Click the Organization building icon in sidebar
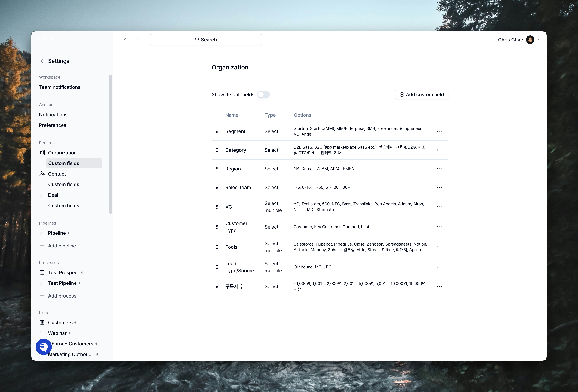578x392 pixels. 42,153
